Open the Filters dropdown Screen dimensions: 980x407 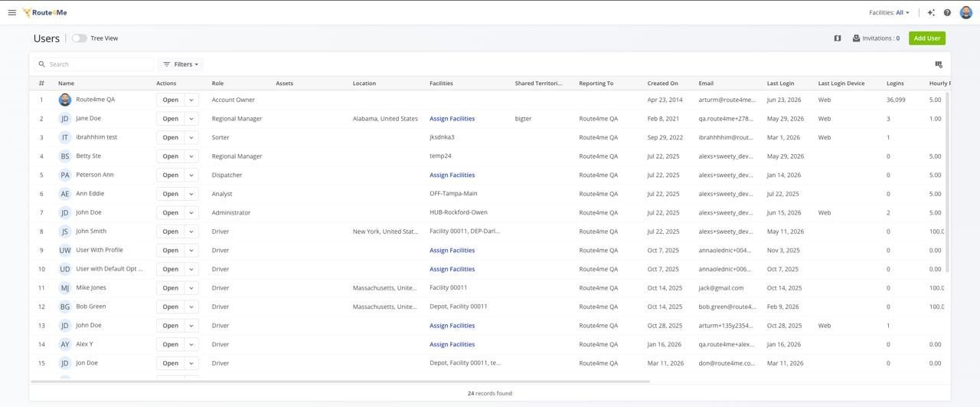click(181, 64)
